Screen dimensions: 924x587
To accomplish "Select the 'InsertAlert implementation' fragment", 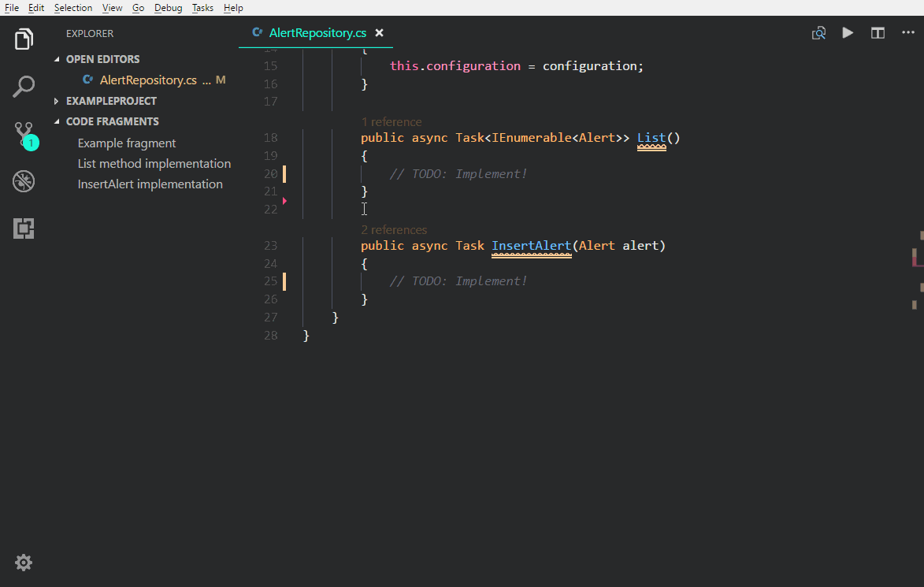I will pyautogui.click(x=150, y=184).
